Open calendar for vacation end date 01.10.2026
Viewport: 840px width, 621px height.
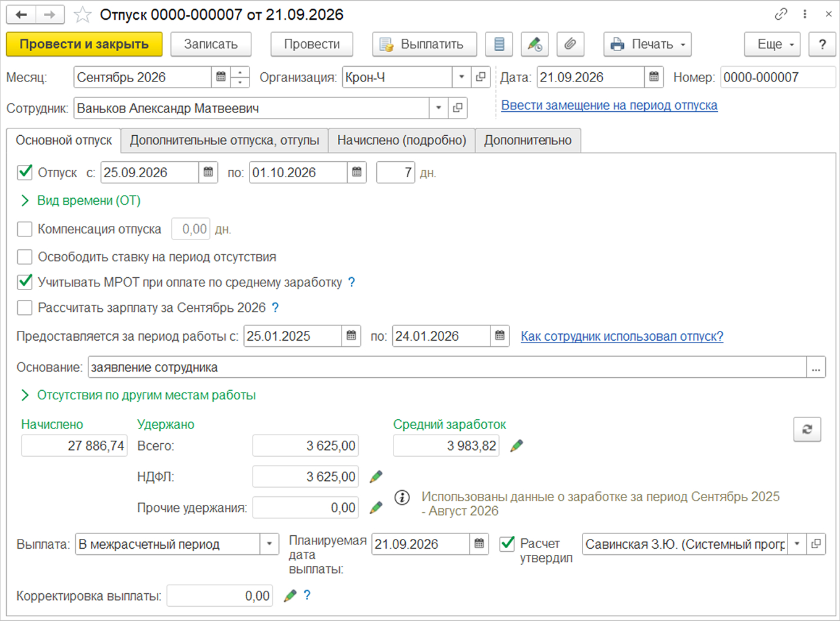356,172
